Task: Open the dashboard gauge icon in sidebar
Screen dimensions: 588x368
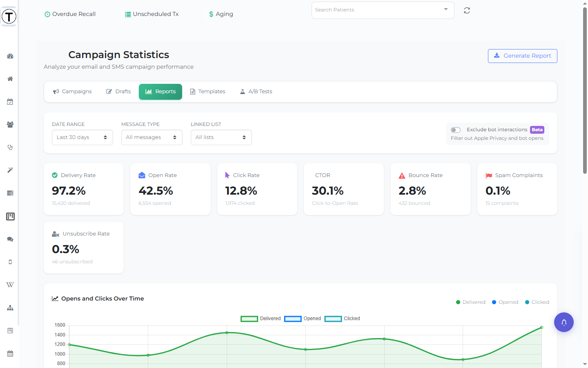Action: point(10,56)
